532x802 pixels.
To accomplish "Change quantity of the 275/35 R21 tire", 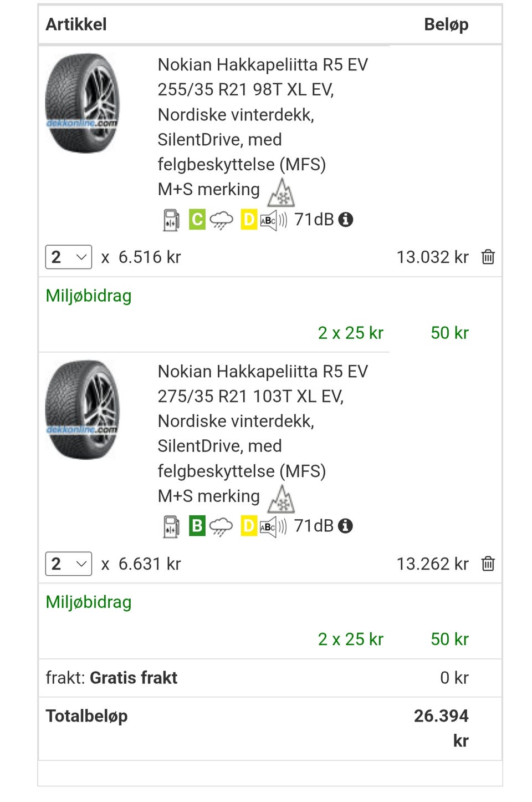I will click(x=69, y=564).
